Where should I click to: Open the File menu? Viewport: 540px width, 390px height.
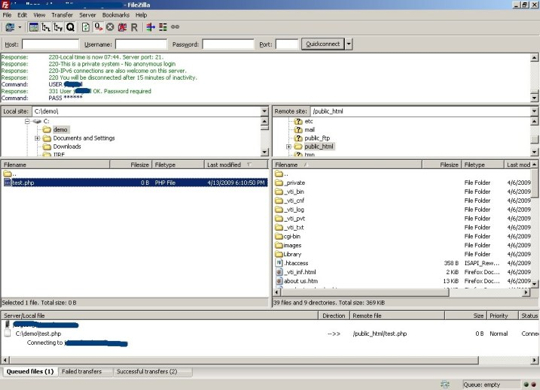pos(7,15)
